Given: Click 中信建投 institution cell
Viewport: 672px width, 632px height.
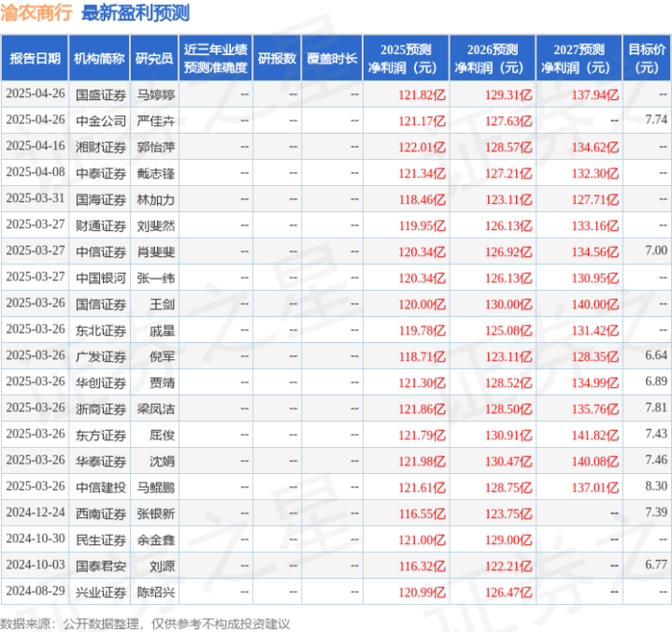Looking at the screenshot, I should tap(101, 487).
